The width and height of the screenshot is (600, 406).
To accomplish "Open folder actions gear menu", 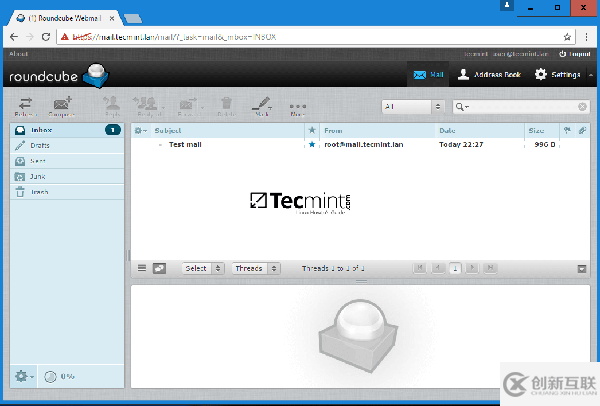I will point(24,377).
